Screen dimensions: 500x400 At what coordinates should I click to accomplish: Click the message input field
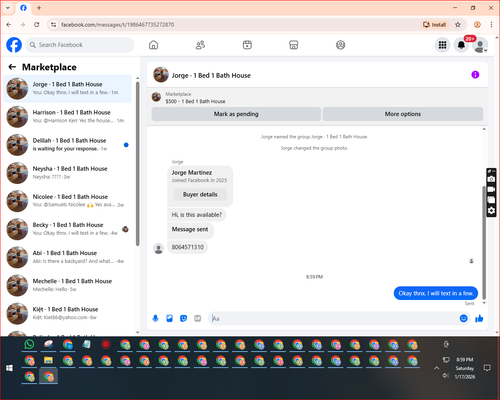tap(333, 318)
